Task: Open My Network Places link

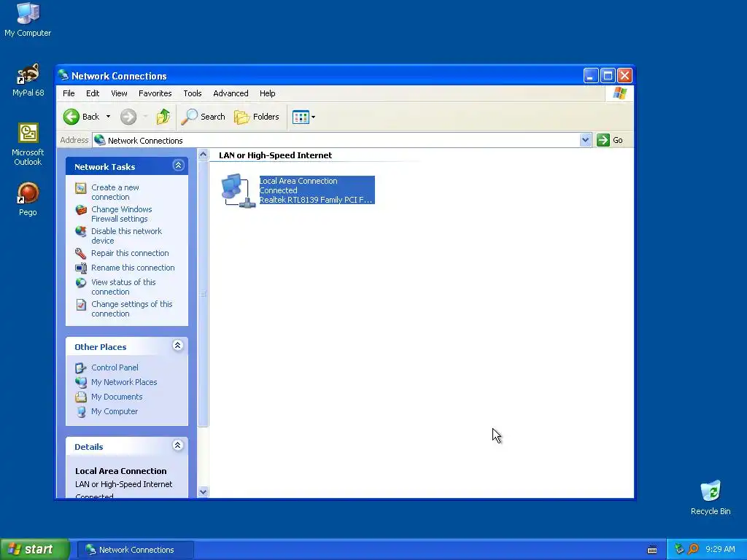Action: pos(124,382)
